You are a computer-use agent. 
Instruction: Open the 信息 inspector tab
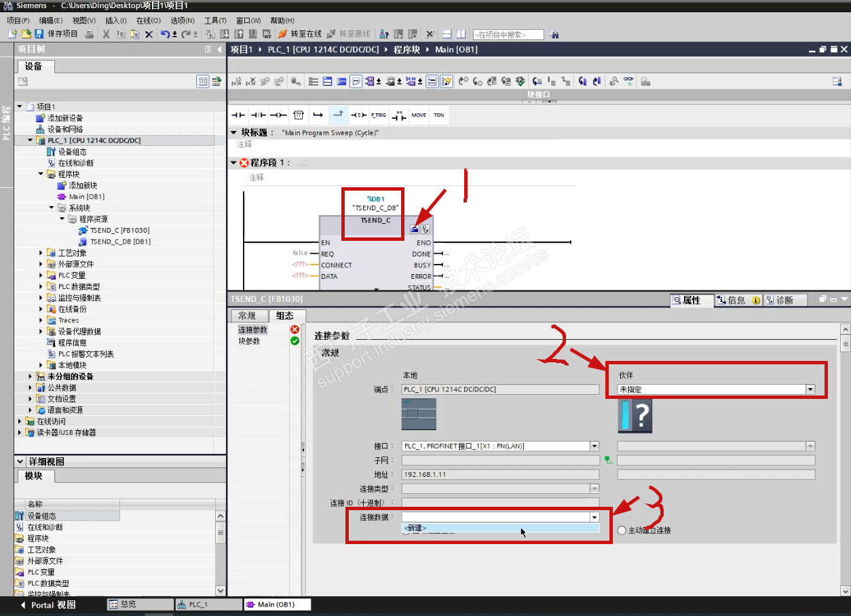pyautogui.click(x=739, y=300)
